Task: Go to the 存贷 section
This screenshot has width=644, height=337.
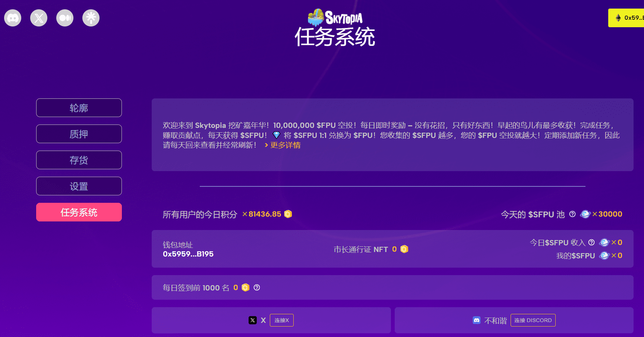Action: pyautogui.click(x=79, y=160)
